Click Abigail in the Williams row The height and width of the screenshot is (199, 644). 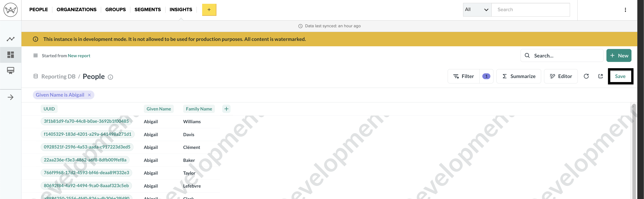pos(151,122)
